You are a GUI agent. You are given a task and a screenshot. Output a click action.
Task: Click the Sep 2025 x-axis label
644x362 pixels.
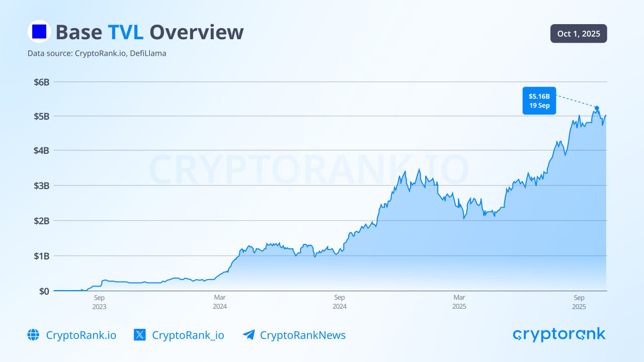click(579, 302)
